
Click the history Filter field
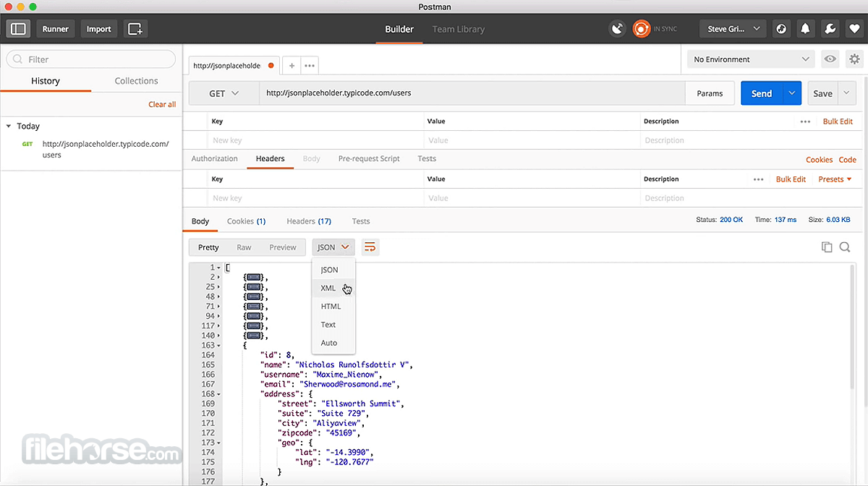tap(90, 59)
